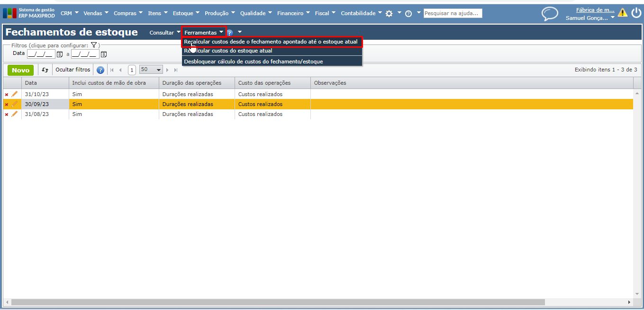Delete the 31/08/23 closing row
Viewport: 644px width, 310px height.
pyautogui.click(x=7, y=115)
